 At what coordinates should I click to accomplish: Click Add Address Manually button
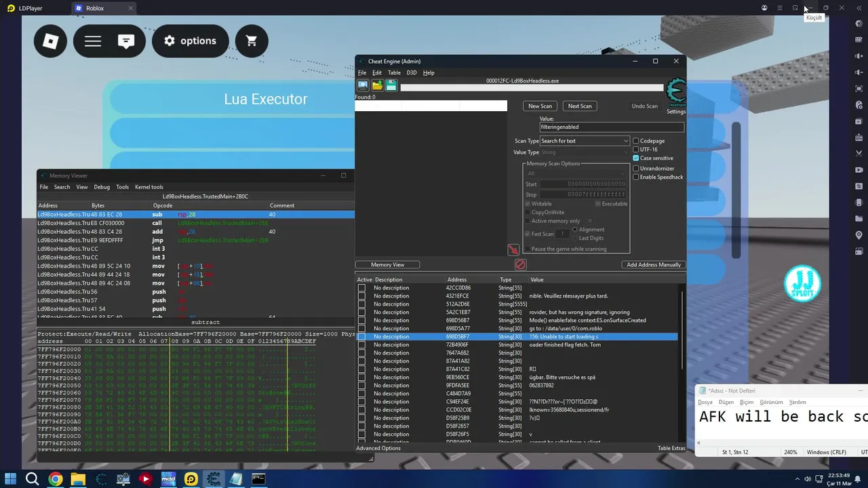[654, 264]
